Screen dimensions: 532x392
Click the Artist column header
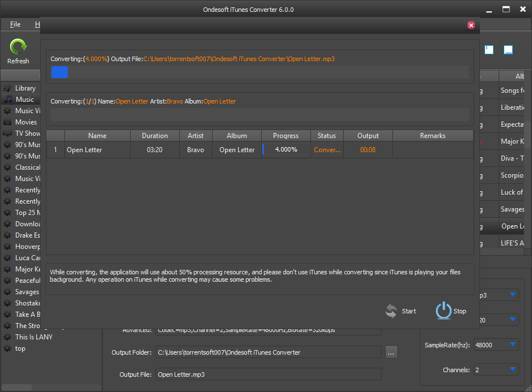[x=196, y=136]
